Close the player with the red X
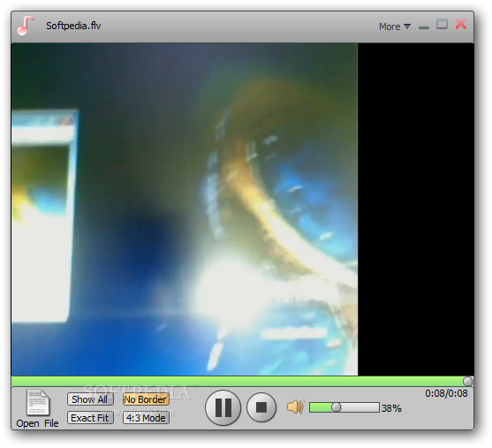 point(460,24)
